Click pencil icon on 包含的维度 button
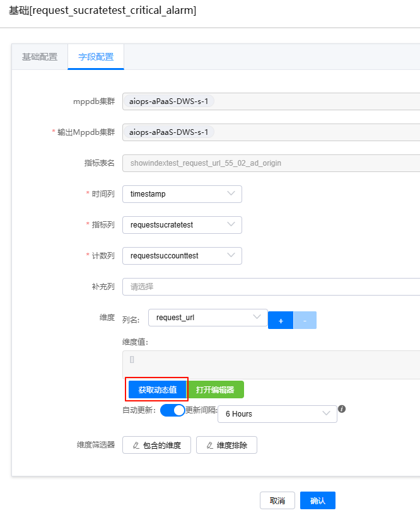 pyautogui.click(x=136, y=446)
